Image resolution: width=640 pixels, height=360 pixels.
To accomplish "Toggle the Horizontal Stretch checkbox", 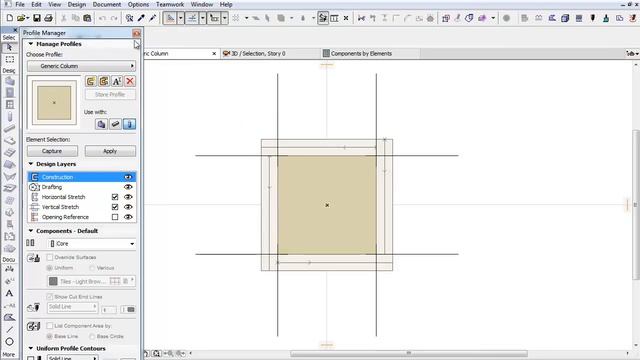I will click(x=115, y=197).
